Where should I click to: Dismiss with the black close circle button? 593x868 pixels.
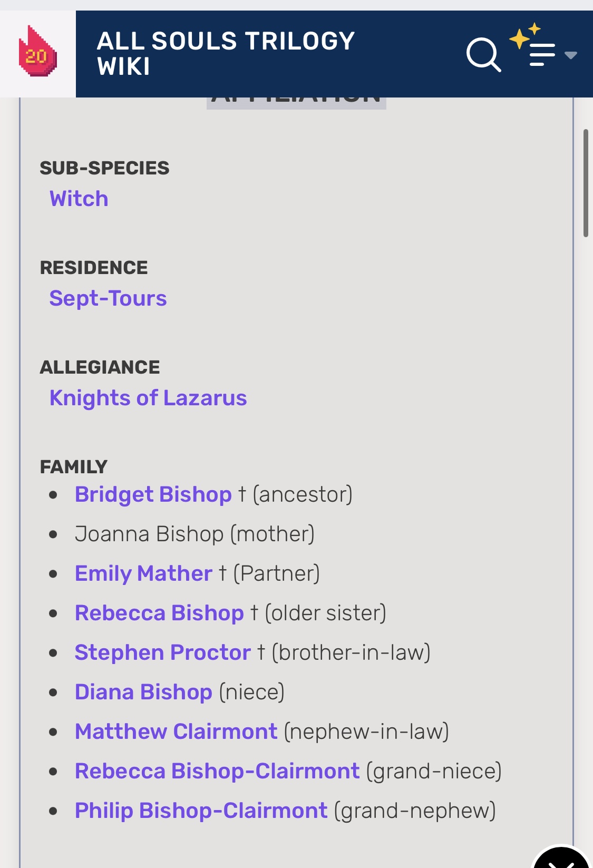click(x=561, y=859)
